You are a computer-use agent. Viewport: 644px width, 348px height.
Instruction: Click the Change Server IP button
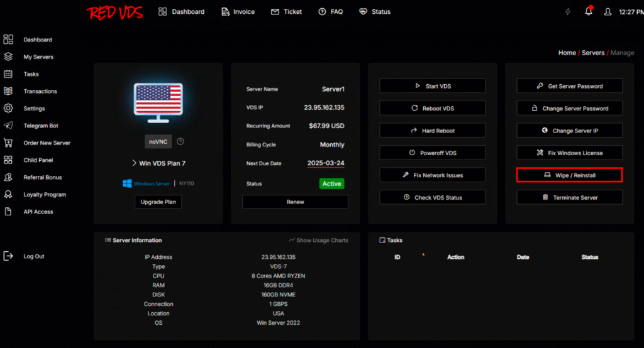click(570, 131)
